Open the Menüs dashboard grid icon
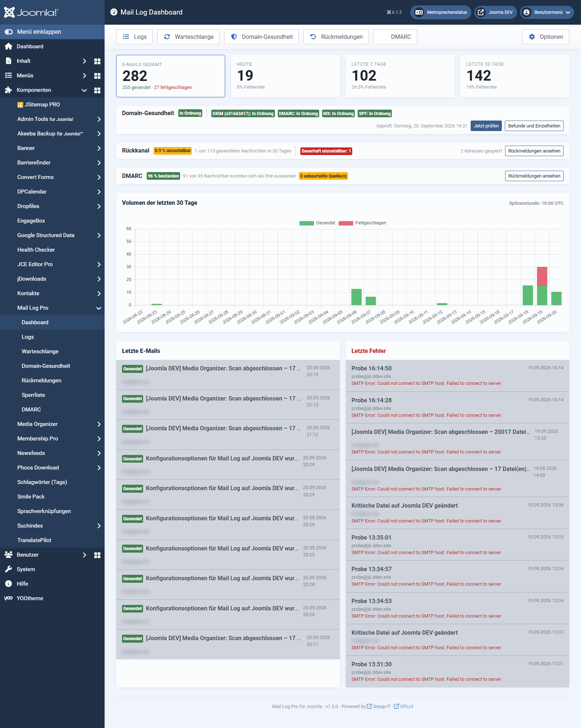This screenshot has height=728, width=581. click(97, 76)
